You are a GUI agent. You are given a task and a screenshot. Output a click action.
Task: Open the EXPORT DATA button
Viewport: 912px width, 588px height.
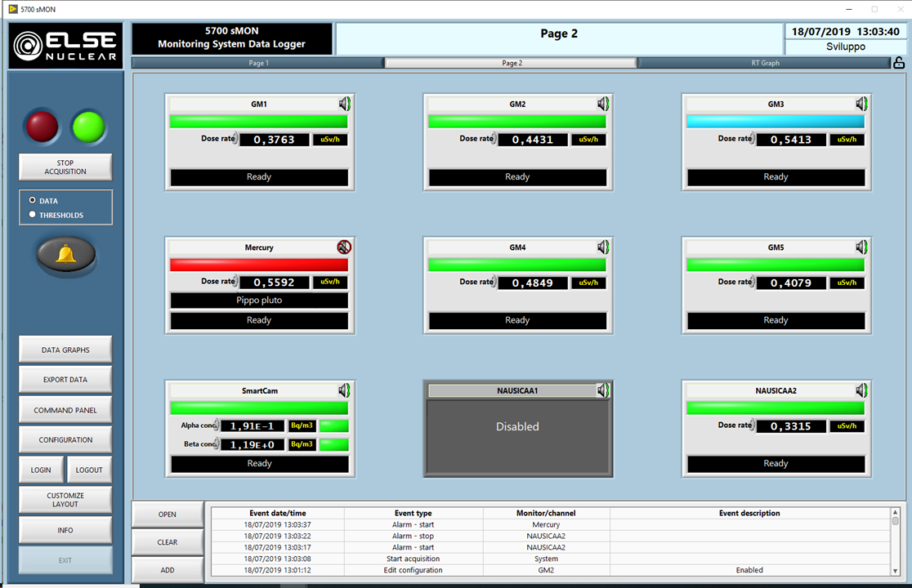65,380
